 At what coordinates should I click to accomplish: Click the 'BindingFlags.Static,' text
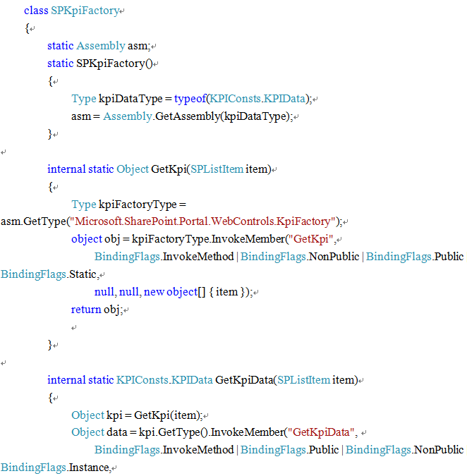pyautogui.click(x=50, y=274)
